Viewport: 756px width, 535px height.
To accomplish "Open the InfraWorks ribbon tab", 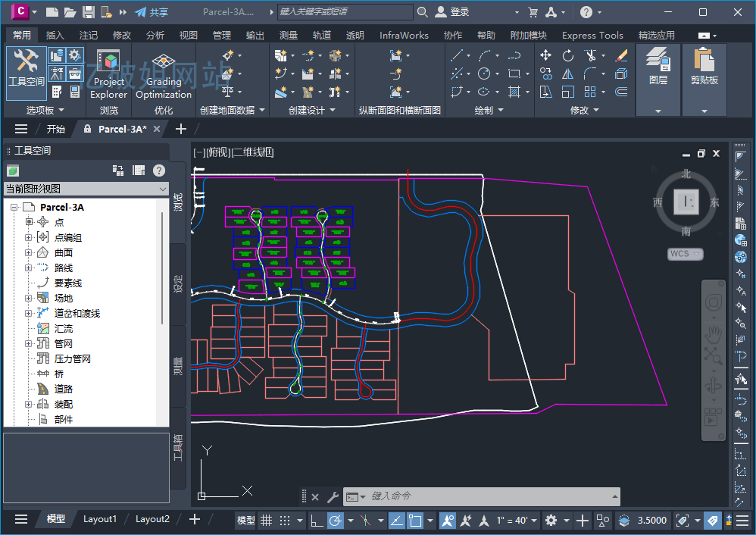I will (x=404, y=35).
